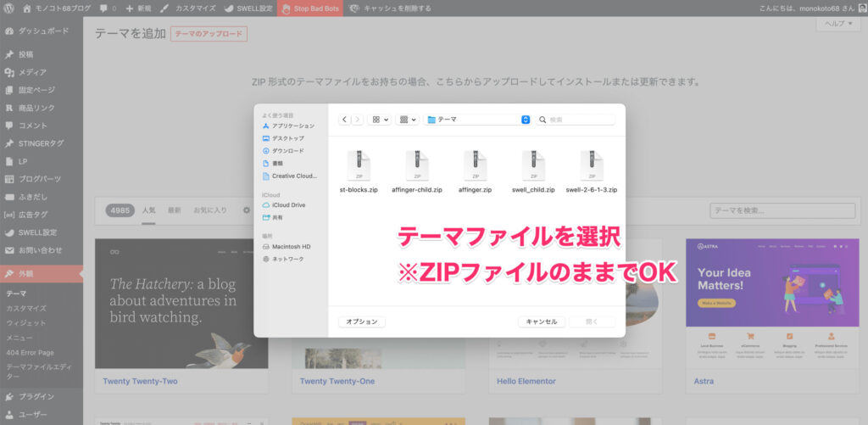Open the grouping options dropdown
The image size is (868, 425).
point(408,120)
